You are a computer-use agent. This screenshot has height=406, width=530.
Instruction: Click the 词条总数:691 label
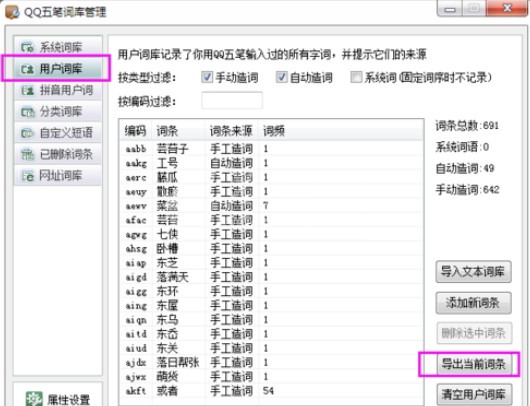coord(467,126)
